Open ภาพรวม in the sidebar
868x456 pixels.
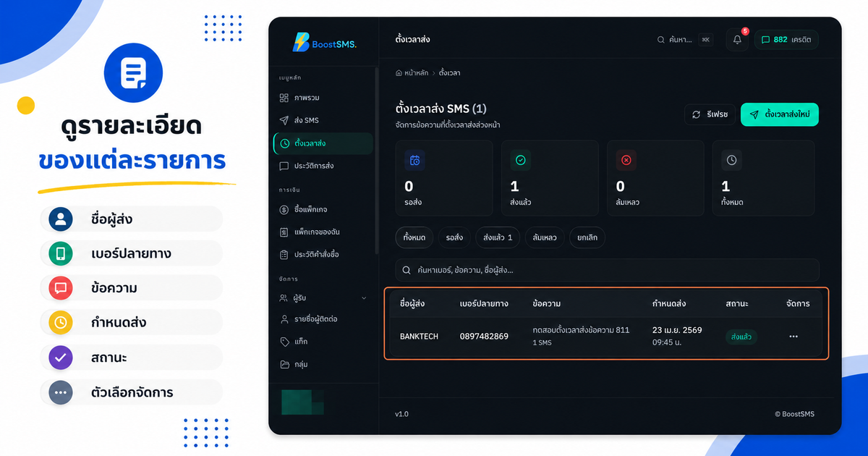[323, 98]
